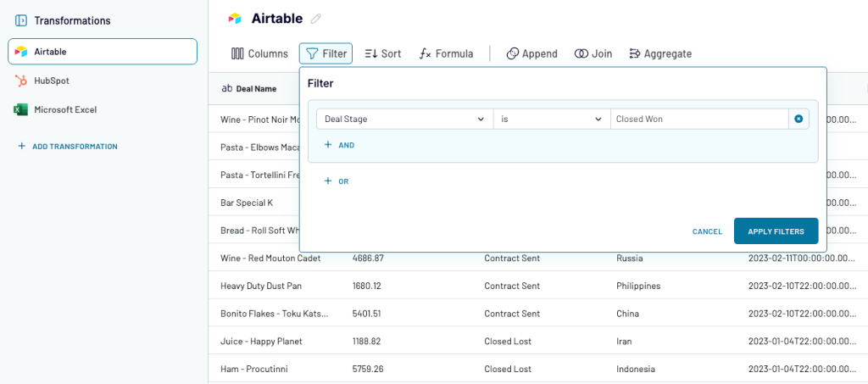The height and width of the screenshot is (384, 868).
Task: Click the Philippines country cell
Action: point(638,286)
